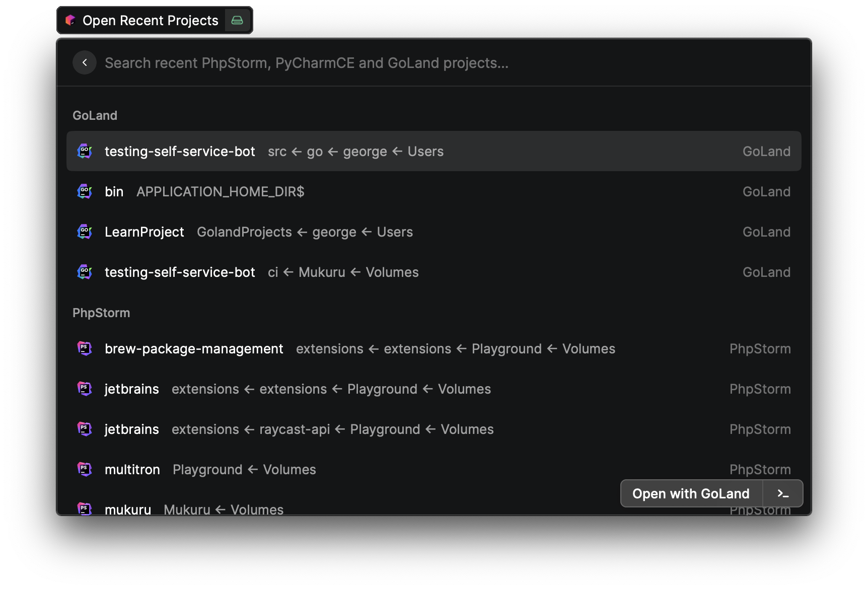Select brew-package-management project name
Image resolution: width=868 pixels, height=590 pixels.
(194, 349)
